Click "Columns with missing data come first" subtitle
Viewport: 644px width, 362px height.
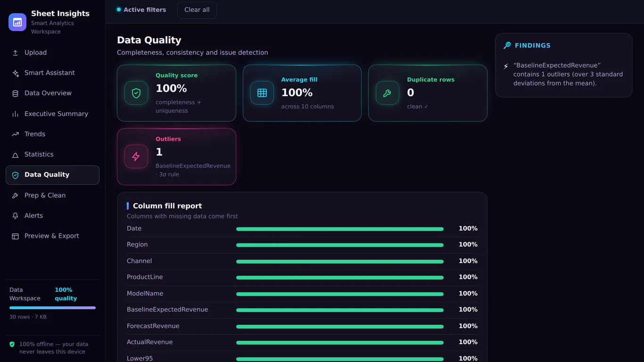click(x=182, y=216)
